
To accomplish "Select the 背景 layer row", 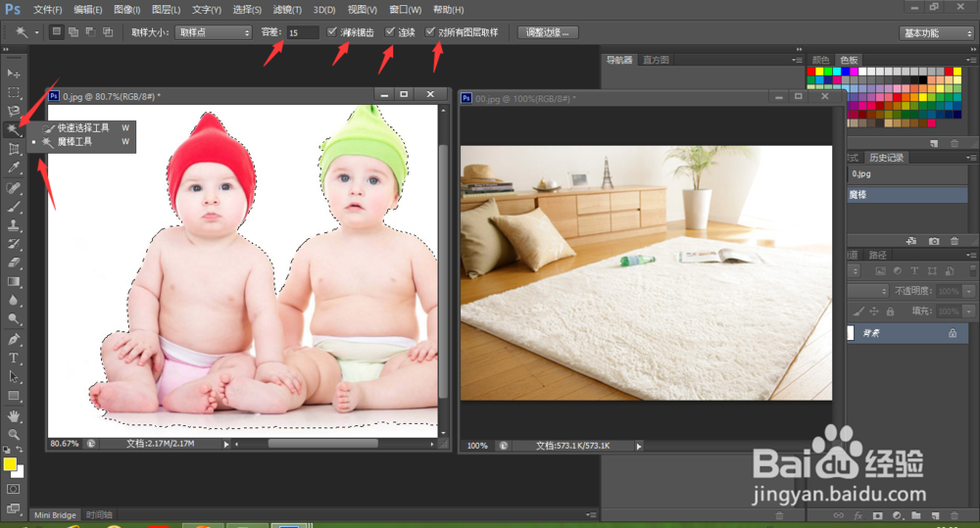I will click(906, 333).
